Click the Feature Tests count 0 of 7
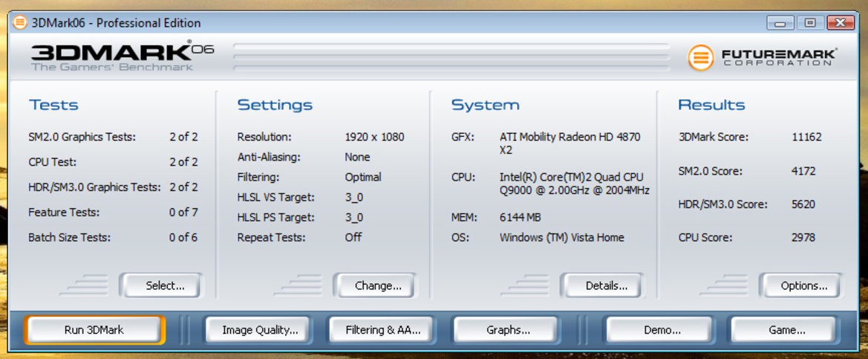Viewport: 868px width, 359px height. [184, 212]
